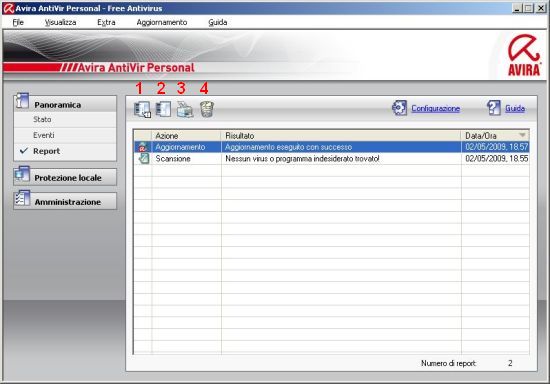The image size is (550, 384).
Task: Click the display report file toolbar icon
Action: pos(142,109)
